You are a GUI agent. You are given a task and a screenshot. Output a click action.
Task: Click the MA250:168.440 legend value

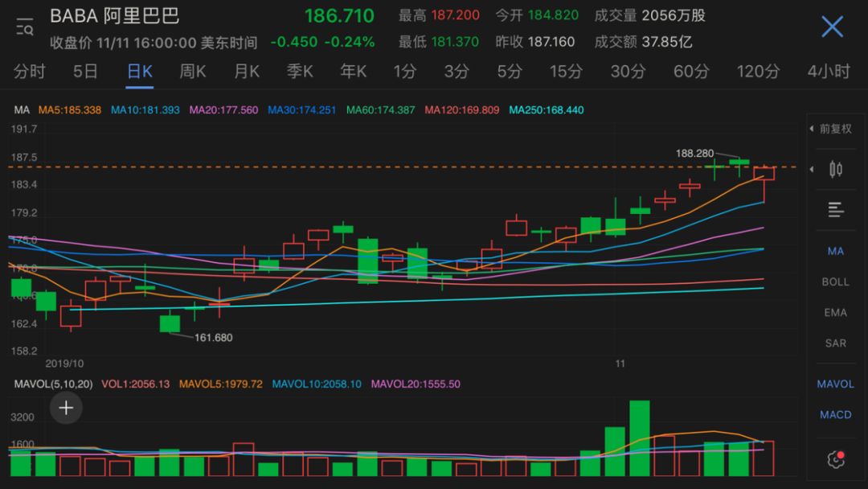click(547, 110)
